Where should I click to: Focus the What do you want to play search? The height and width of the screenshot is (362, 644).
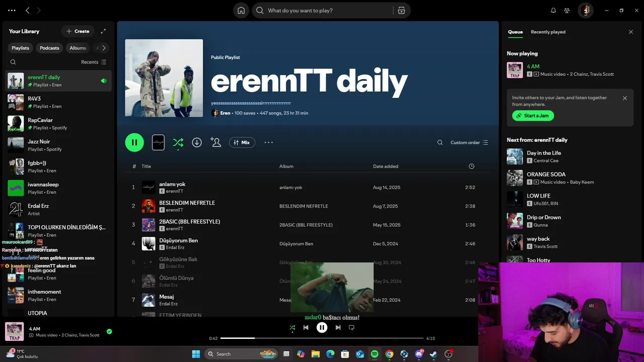pyautogui.click(x=322, y=11)
